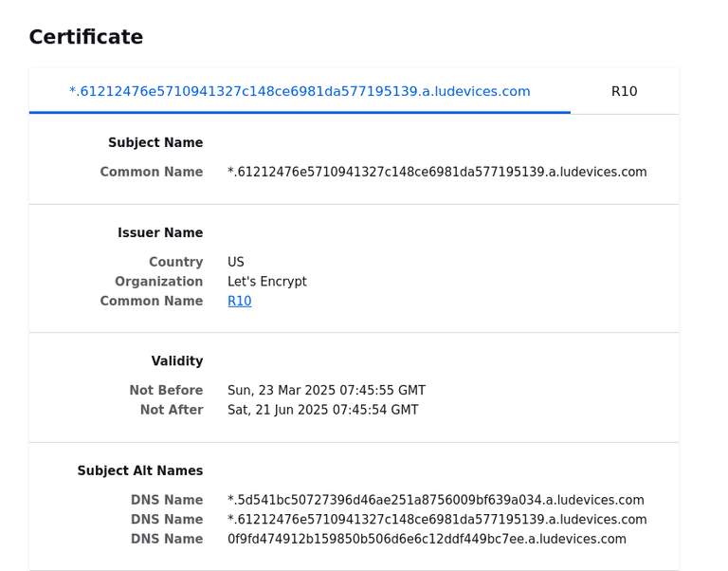Click the DNS name starting with *.5d541bc

pyautogui.click(x=435, y=500)
